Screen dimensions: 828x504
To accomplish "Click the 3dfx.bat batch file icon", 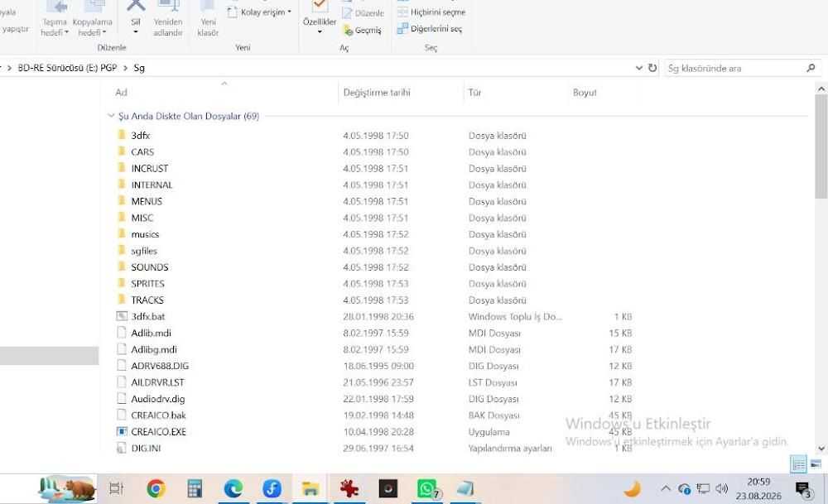I will coord(122,316).
